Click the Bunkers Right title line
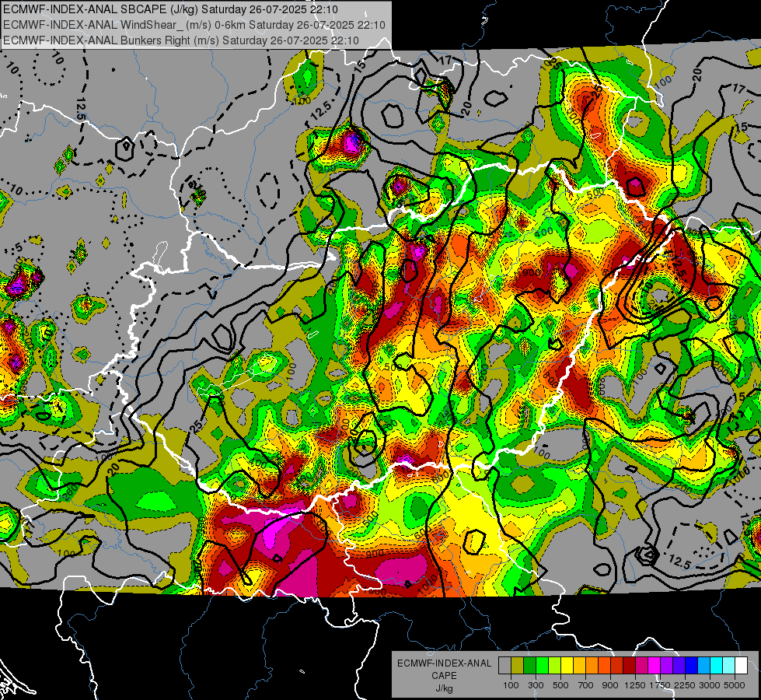 [x=181, y=40]
